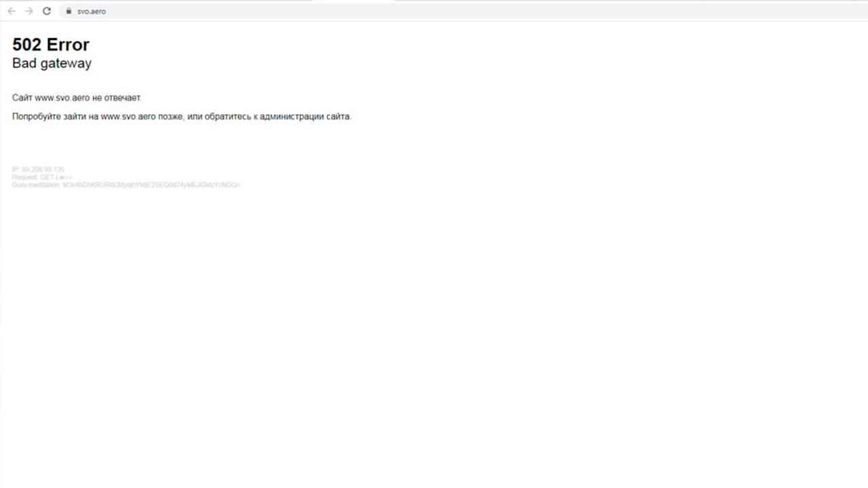The width and height of the screenshot is (868, 488).
Task: Click www.svo.aero in the "Попробуйте зайти" line
Action: point(128,117)
